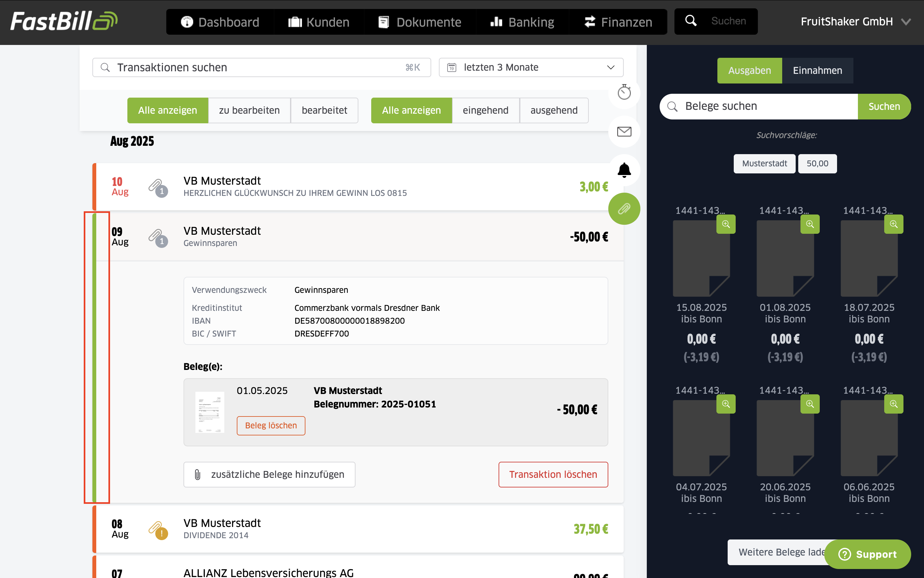
Task: Focus the 'Belege suchen' field
Action: pos(759,107)
